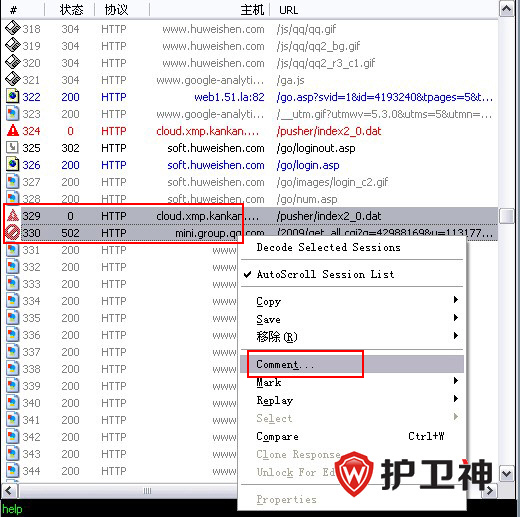The width and height of the screenshot is (520, 517).
Task: Expand the Mark submenu arrow
Action: (456, 381)
